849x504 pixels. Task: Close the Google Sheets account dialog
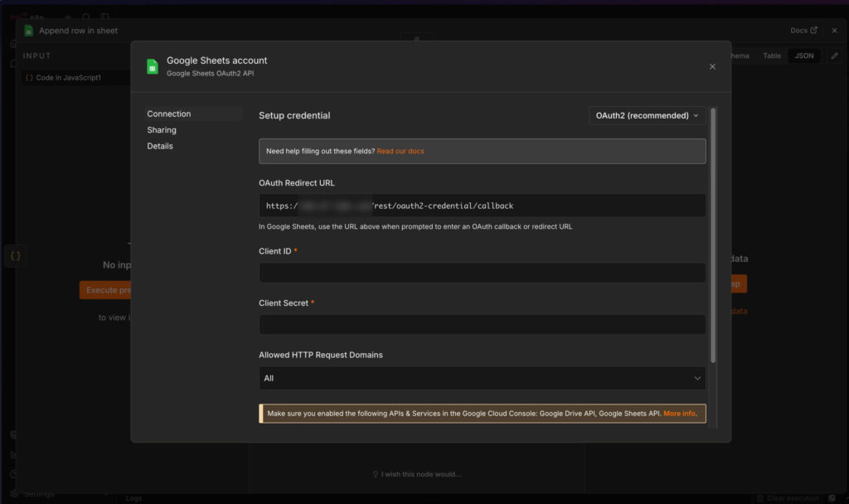point(712,66)
